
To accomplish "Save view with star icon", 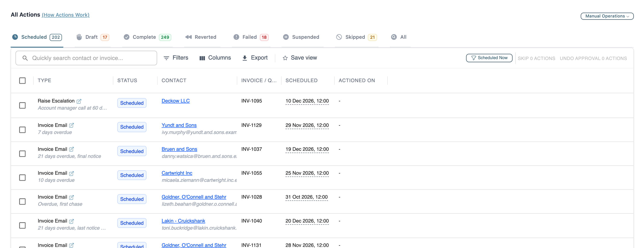I will click(x=300, y=58).
